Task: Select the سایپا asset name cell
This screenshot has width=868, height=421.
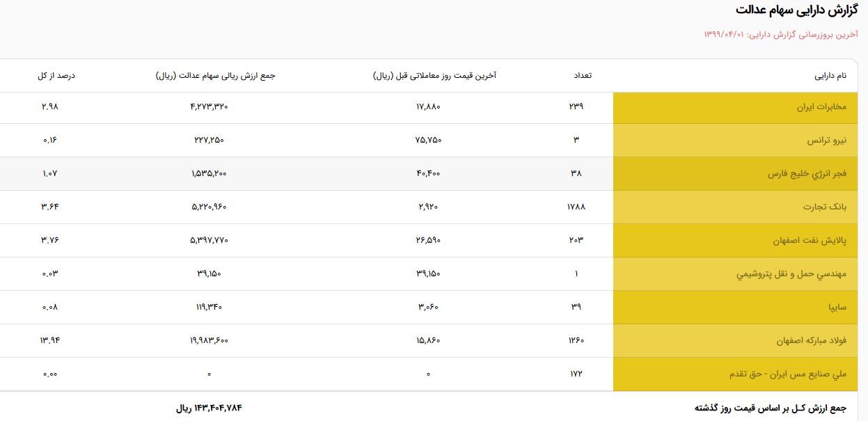Action: [x=735, y=308]
